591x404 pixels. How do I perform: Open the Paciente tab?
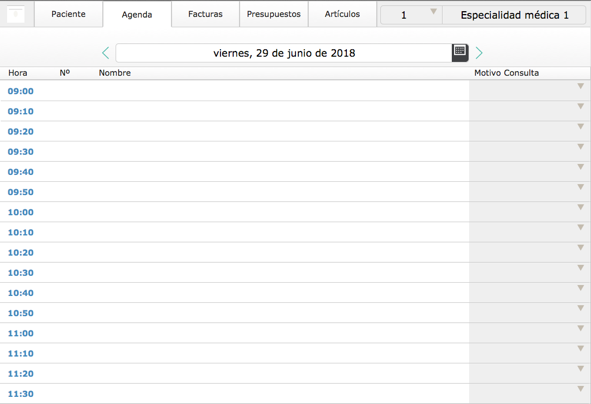pyautogui.click(x=68, y=14)
